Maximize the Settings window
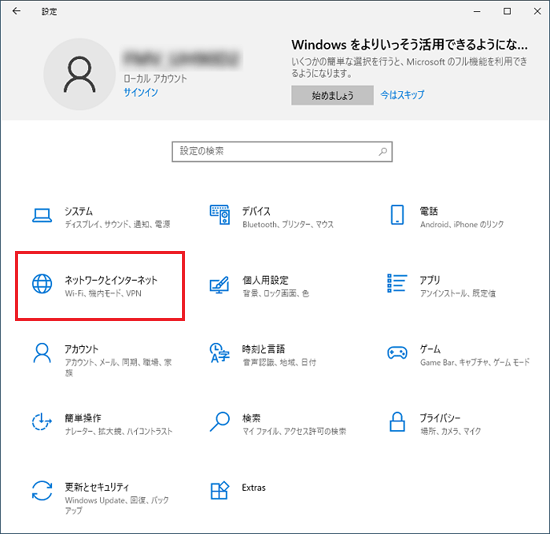Image resolution: width=550 pixels, height=534 pixels. coord(507,12)
